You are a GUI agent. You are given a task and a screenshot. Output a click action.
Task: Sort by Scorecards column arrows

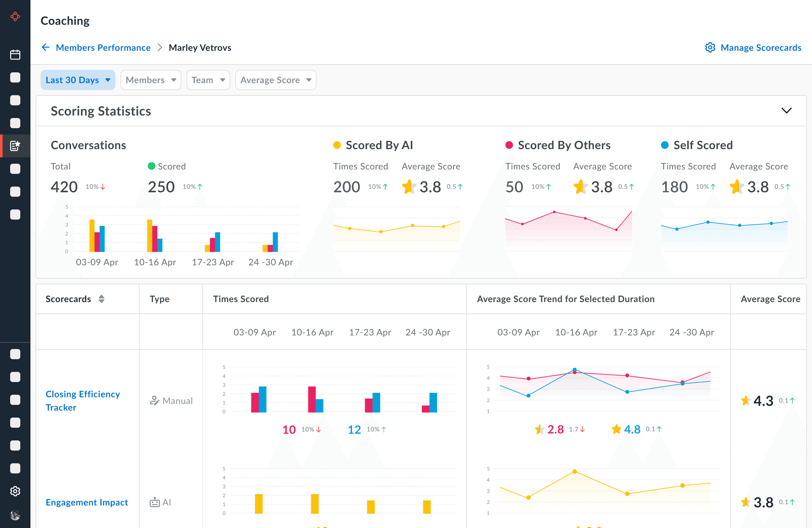coord(101,299)
